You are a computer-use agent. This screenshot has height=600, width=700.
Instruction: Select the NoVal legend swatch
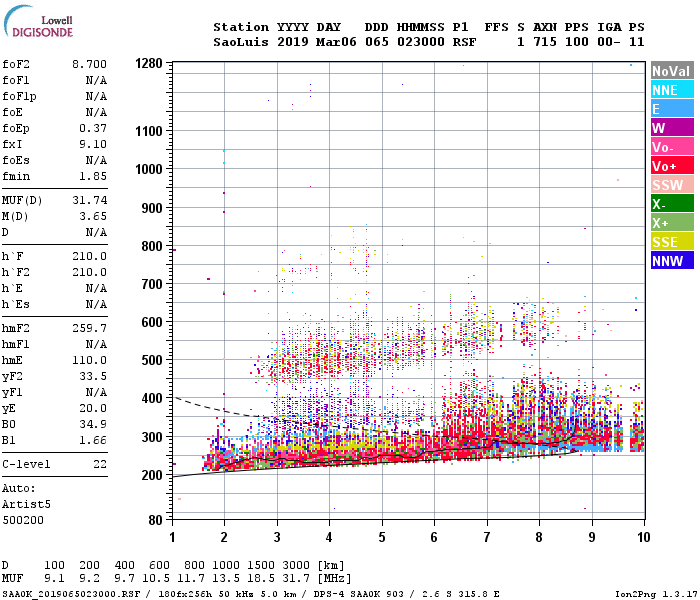tap(672, 71)
